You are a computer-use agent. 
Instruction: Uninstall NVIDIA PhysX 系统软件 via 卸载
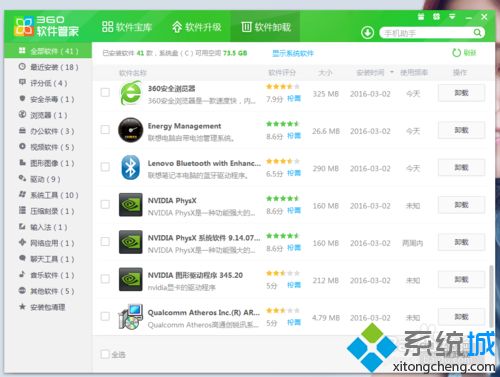click(x=461, y=242)
